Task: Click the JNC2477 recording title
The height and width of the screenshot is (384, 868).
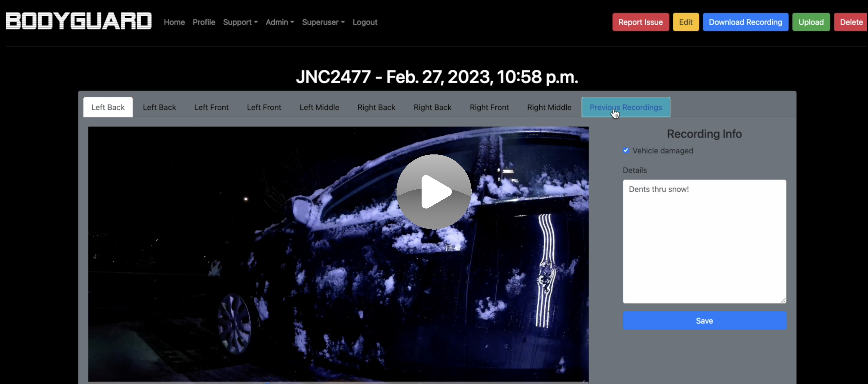Action: pos(437,77)
